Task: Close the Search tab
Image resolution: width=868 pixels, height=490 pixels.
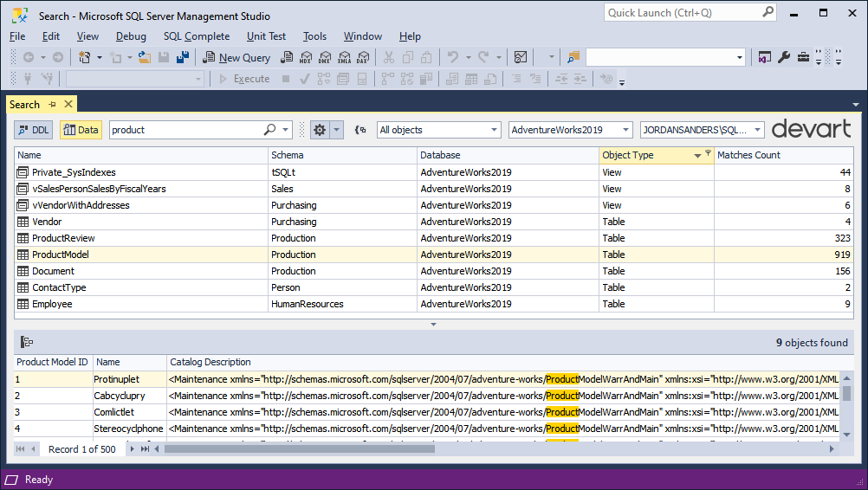Action: pos(68,105)
